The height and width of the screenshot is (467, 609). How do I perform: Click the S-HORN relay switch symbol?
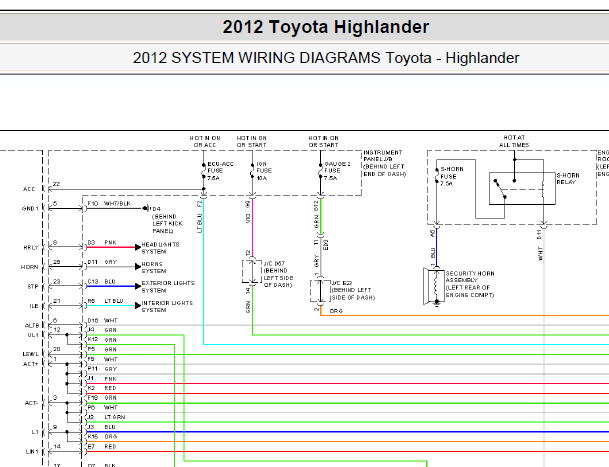(x=500, y=188)
